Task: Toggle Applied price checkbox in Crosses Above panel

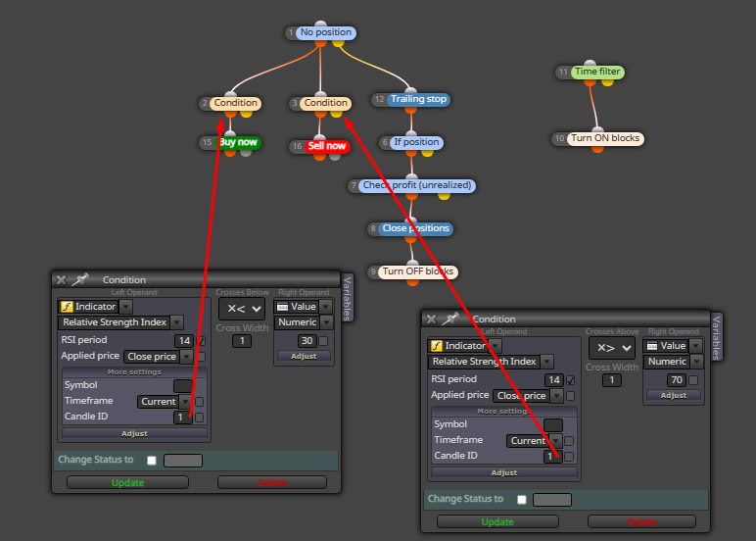Action: click(571, 396)
